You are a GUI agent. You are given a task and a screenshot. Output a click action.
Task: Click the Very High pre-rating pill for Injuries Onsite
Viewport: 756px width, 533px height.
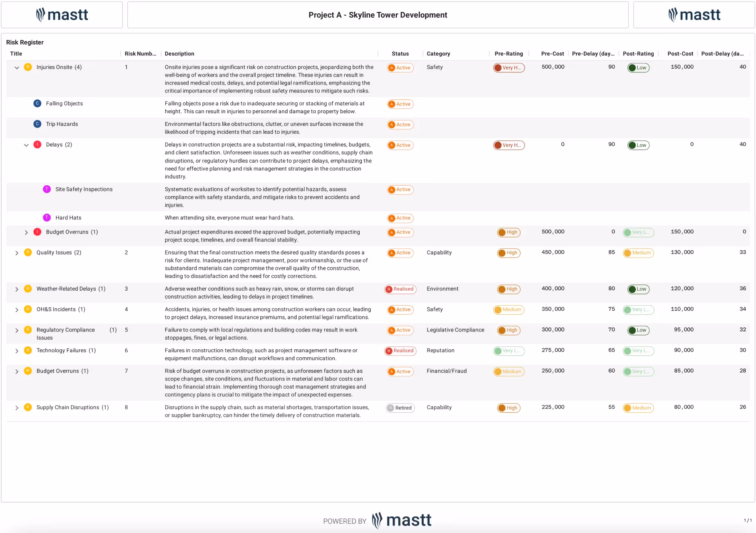509,67
